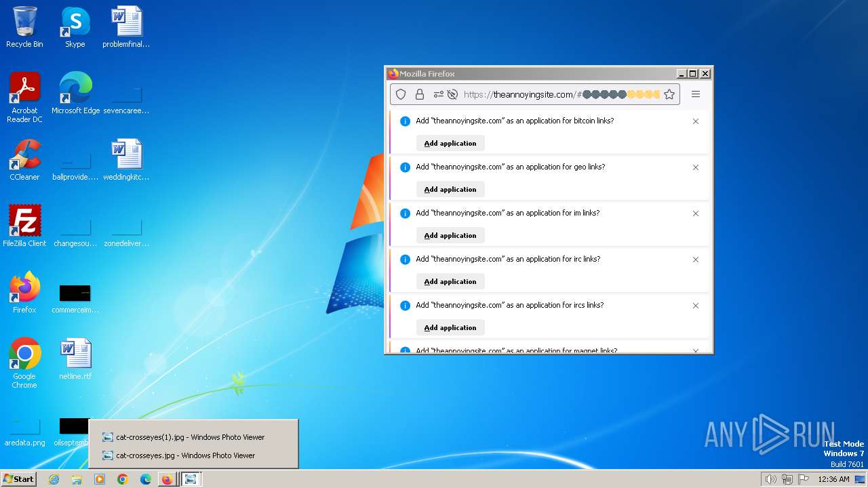
Task: Click the Microsoft Edge taskbar icon
Action: pos(145,479)
